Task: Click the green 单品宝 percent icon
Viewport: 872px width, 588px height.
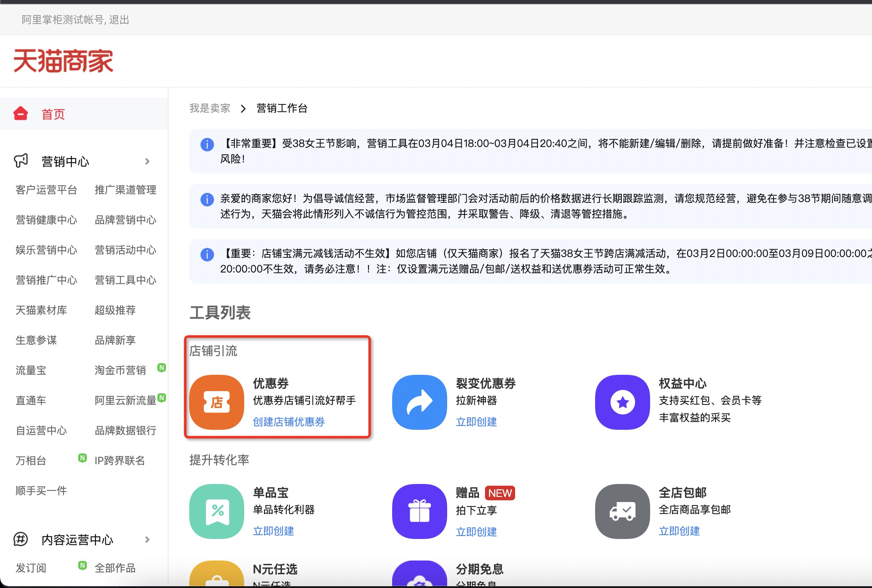Action: tap(217, 511)
